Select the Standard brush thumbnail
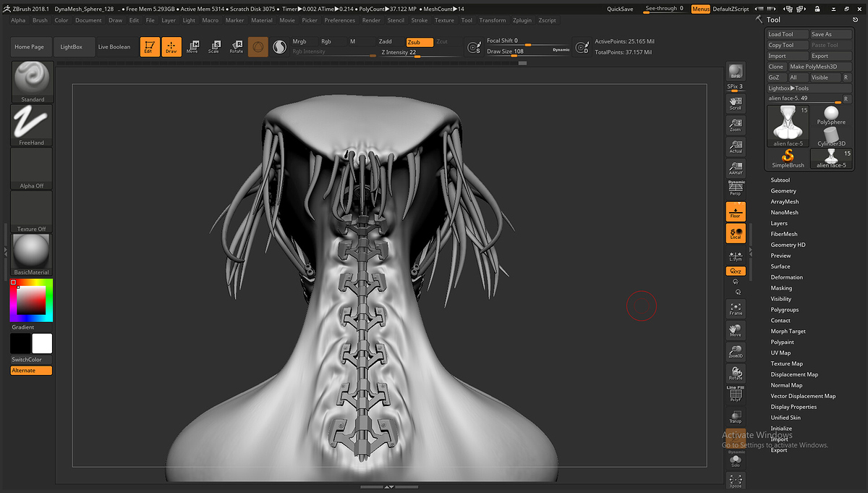The width and height of the screenshot is (868, 493). click(32, 80)
